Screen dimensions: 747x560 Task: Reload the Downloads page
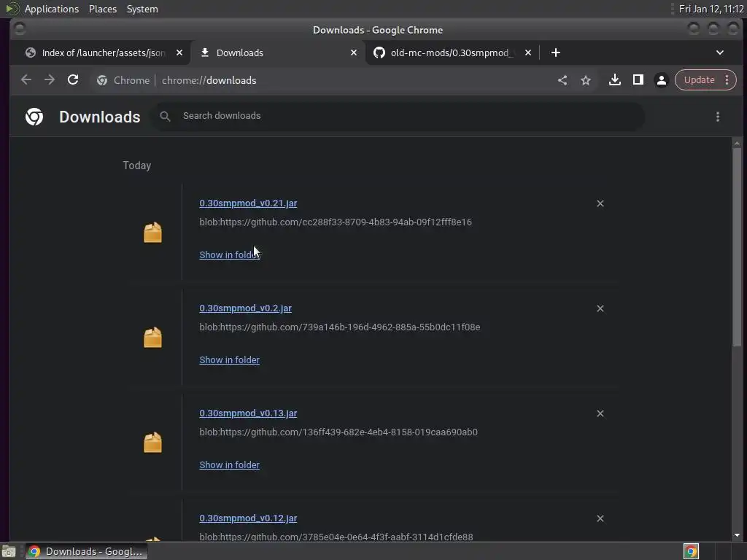(73, 80)
